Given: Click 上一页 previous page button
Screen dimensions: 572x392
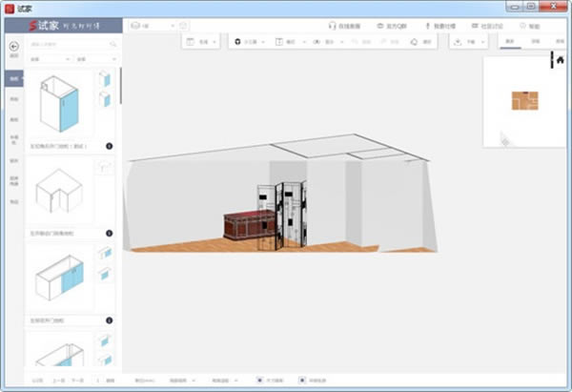Looking at the screenshot, I should [x=57, y=380].
